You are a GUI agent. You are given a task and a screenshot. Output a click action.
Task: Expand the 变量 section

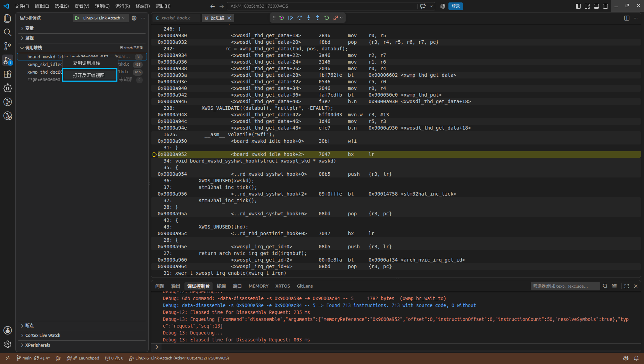pyautogui.click(x=82, y=28)
